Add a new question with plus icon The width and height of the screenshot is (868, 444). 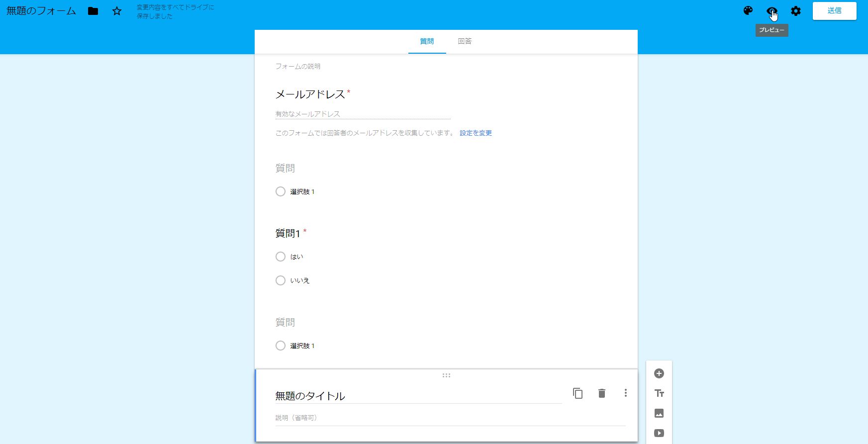click(659, 373)
